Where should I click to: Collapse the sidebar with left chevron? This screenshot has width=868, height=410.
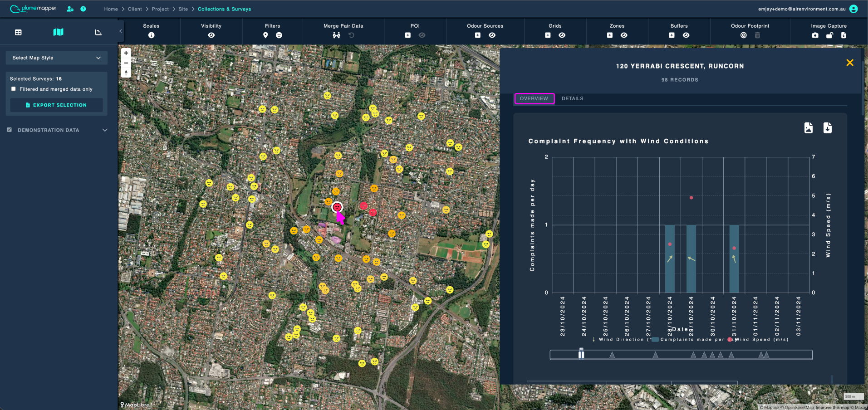click(121, 31)
